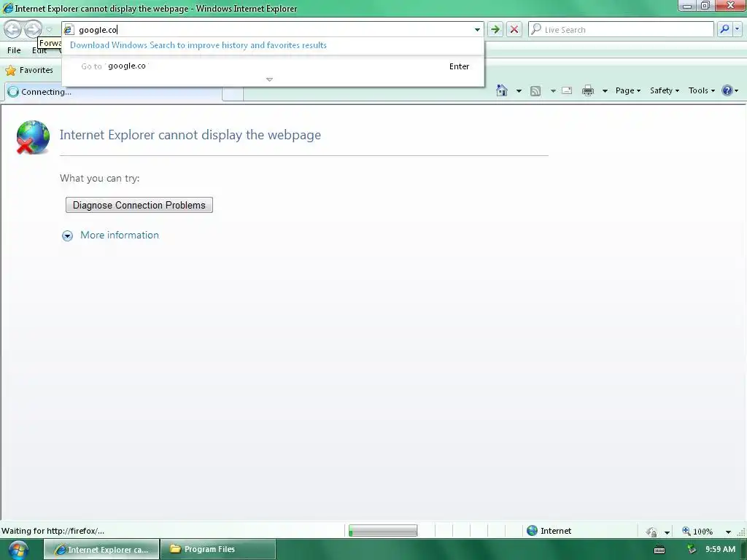Click the 9:59 AM system clock

pyautogui.click(x=720, y=550)
